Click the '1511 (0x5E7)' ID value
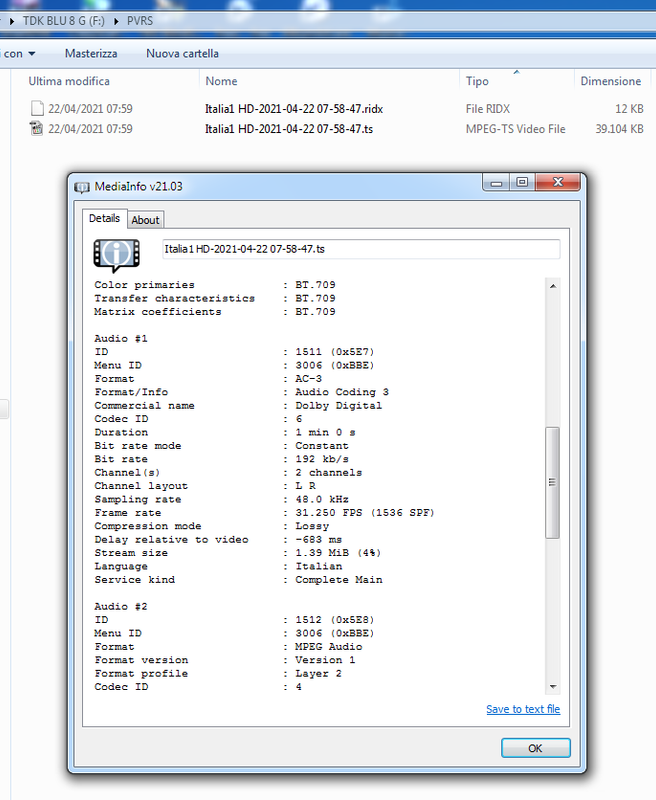The height and width of the screenshot is (800, 656). tap(335, 352)
